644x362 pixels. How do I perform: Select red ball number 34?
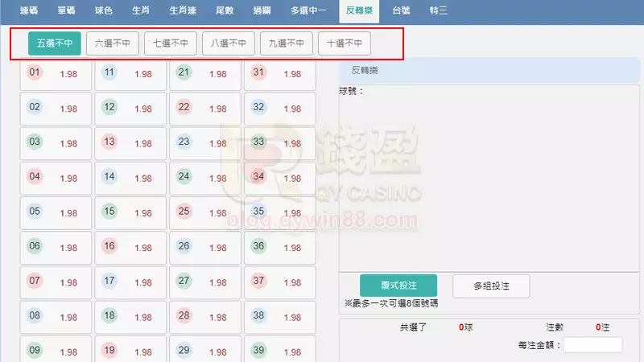(258, 177)
